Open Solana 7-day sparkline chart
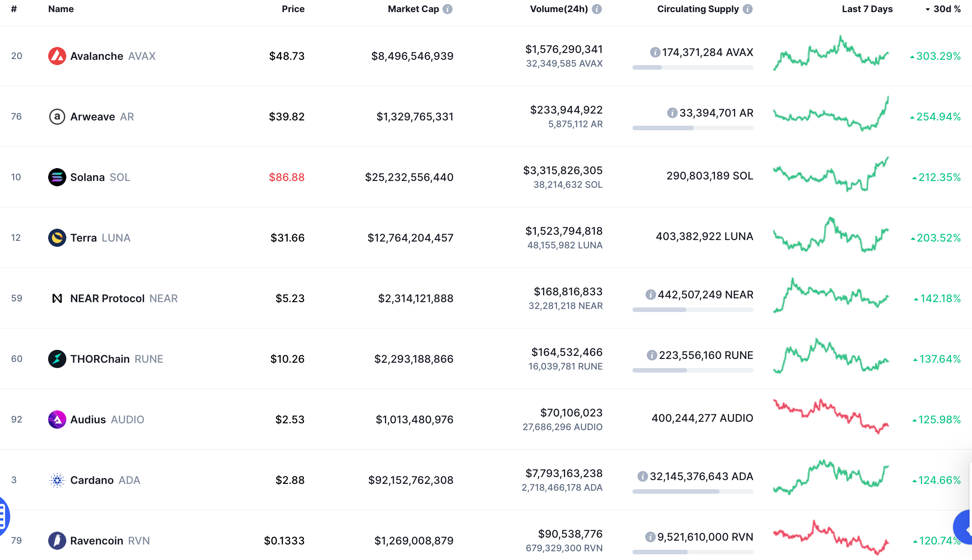Screen dimensions: 972x560 click(x=831, y=174)
